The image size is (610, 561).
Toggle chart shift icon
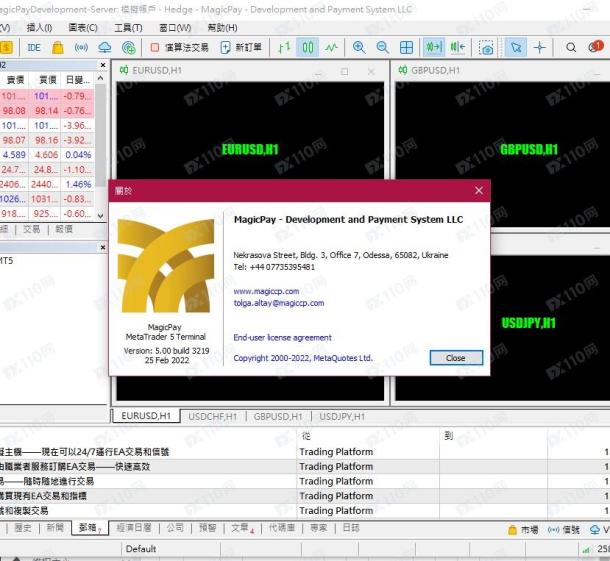pos(458,47)
